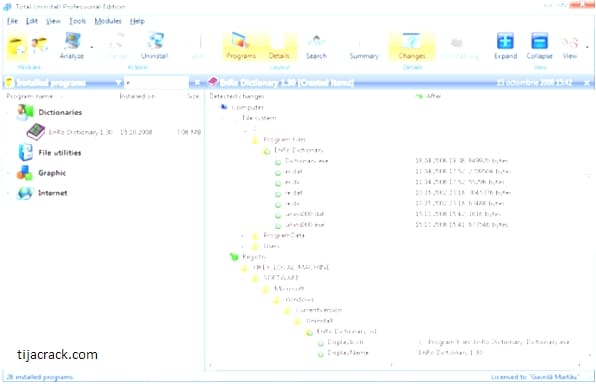This screenshot has width=596, height=384.
Task: Select the Internet category globe icon
Action: (x=25, y=193)
